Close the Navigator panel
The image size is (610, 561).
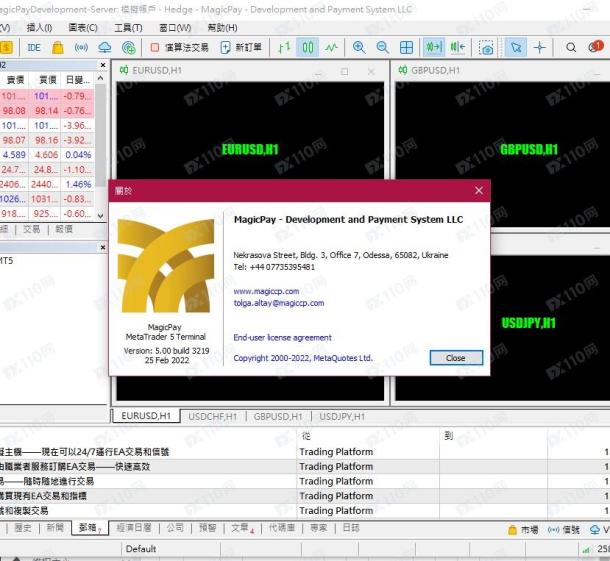[x=103, y=247]
